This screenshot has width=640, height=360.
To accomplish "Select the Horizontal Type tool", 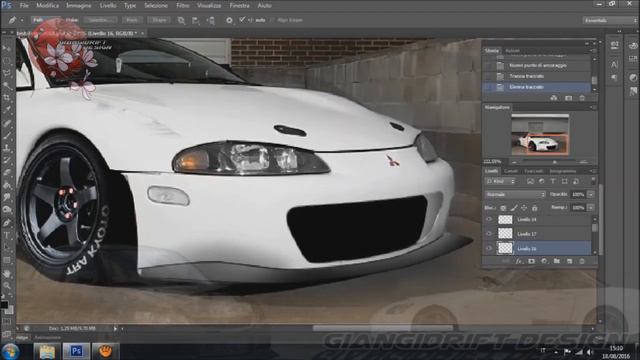I will click(7, 235).
